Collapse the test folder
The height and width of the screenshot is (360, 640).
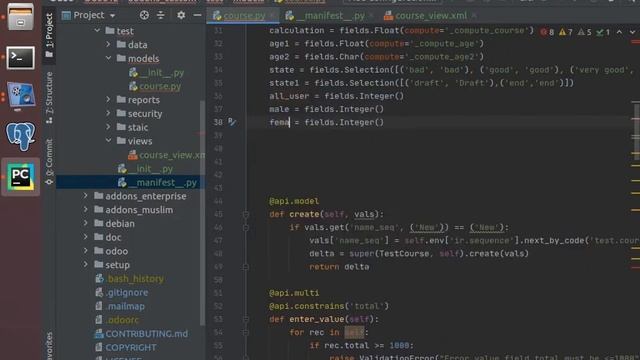click(97, 31)
